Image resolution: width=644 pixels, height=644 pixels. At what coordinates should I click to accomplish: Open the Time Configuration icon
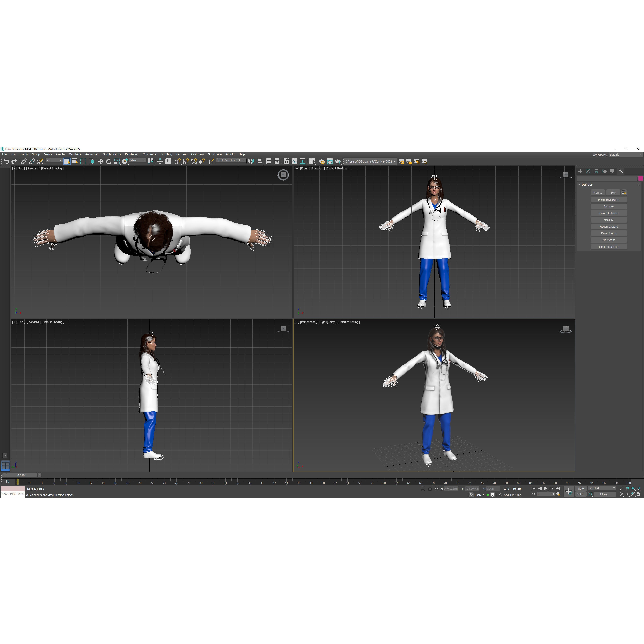tap(558, 494)
